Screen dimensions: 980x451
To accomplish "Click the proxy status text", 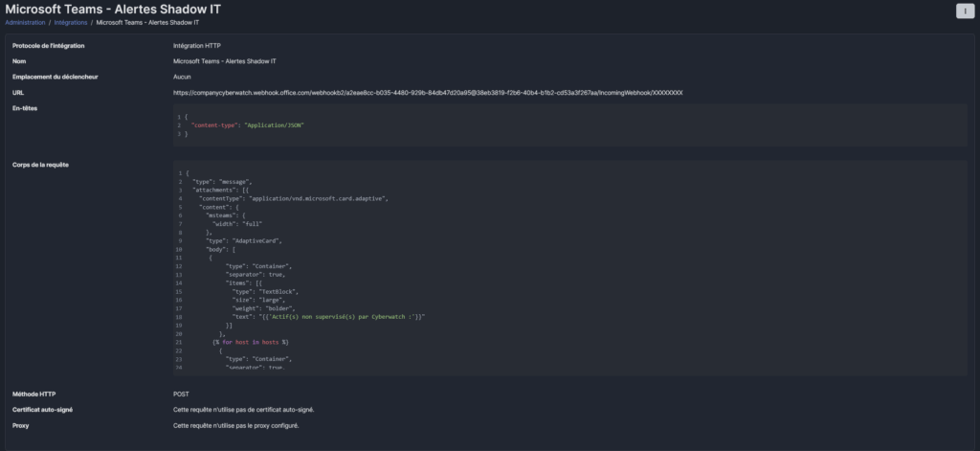I will pyautogui.click(x=236, y=425).
